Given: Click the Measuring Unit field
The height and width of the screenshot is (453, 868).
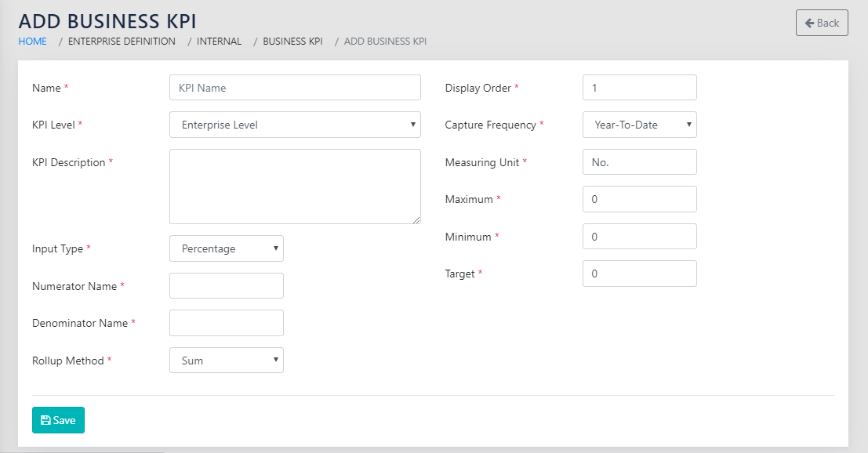Looking at the screenshot, I should [639, 162].
